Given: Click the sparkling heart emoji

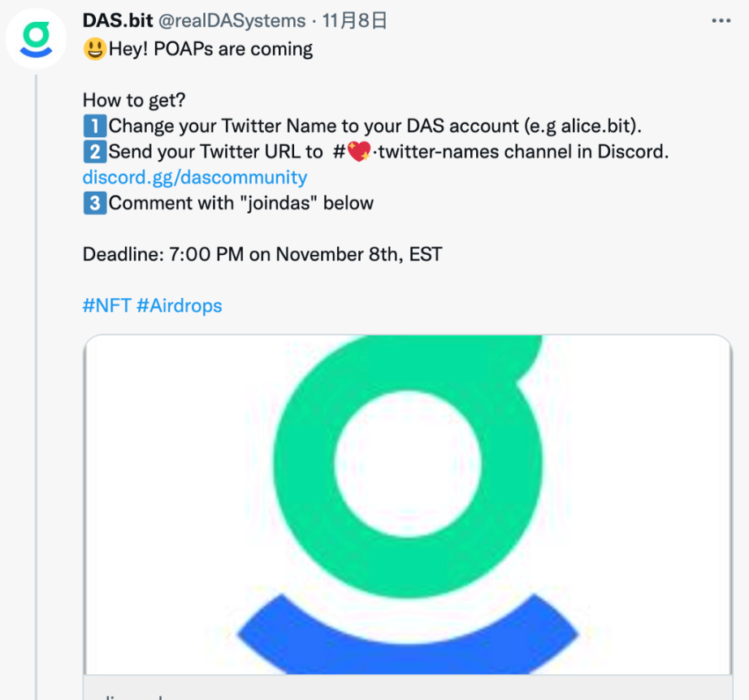Looking at the screenshot, I should (359, 152).
